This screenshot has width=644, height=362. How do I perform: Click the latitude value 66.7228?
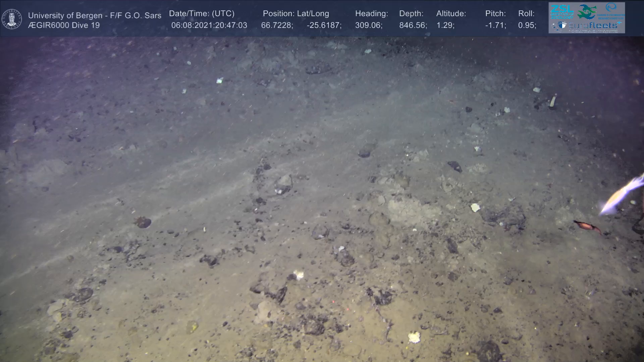point(277,25)
